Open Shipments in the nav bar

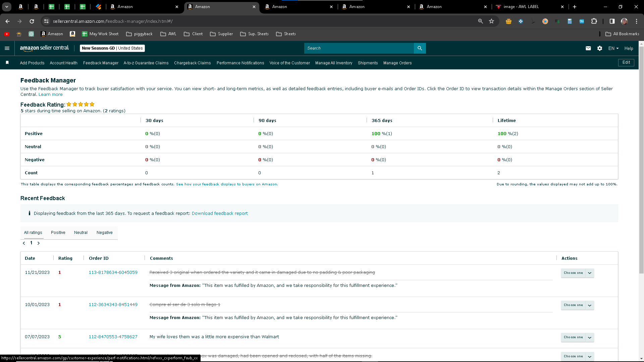[368, 63]
